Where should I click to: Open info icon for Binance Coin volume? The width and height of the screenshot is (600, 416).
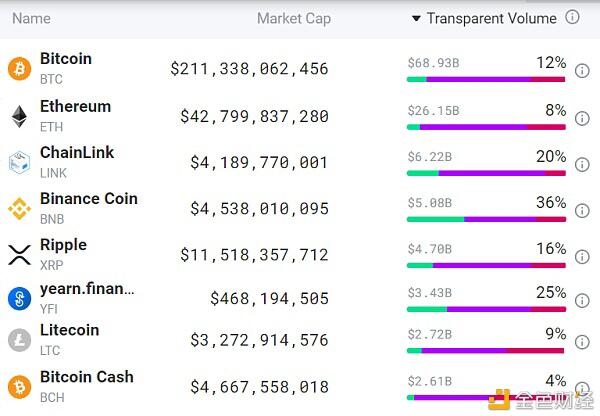(582, 210)
